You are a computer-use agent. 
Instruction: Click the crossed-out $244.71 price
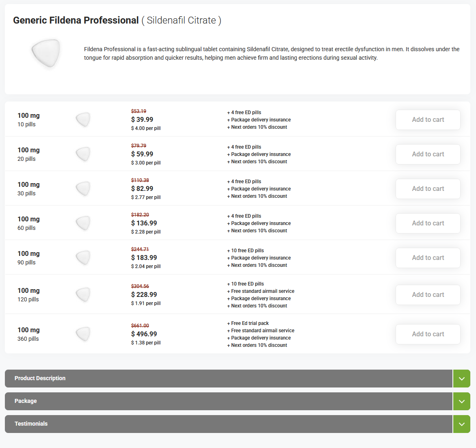point(140,249)
